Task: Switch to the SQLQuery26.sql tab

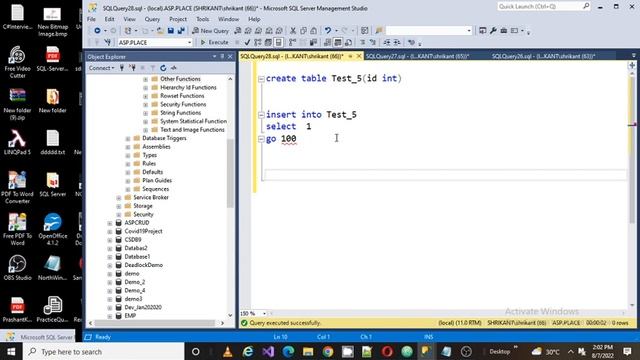Action: point(543,56)
